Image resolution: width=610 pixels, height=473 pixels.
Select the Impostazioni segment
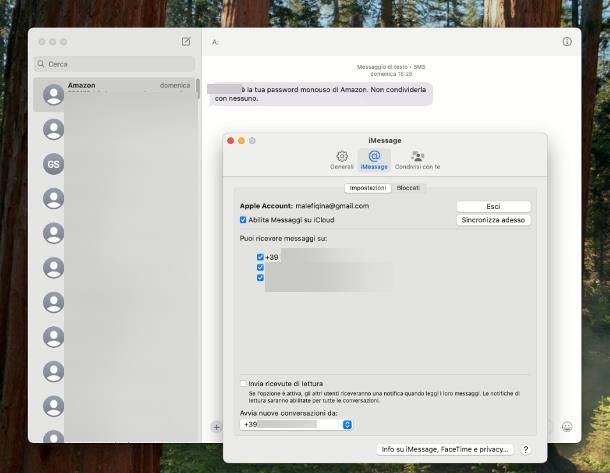point(368,188)
